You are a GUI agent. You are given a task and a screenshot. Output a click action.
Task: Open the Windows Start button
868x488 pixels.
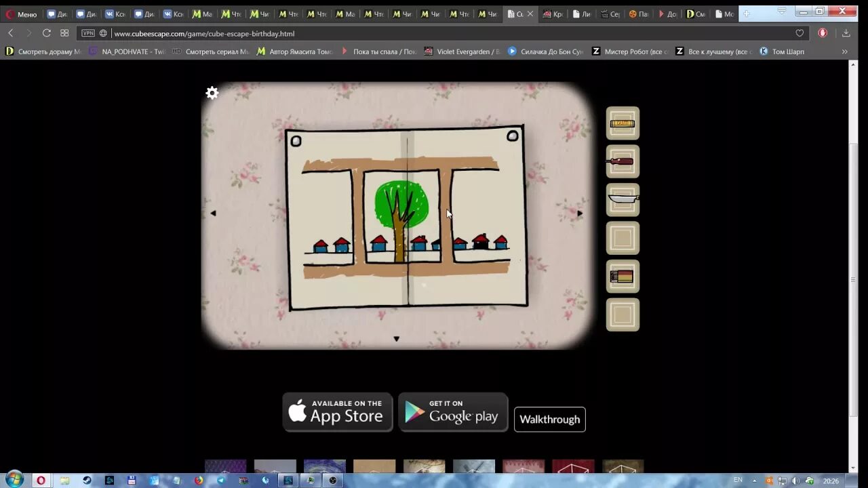click(14, 480)
